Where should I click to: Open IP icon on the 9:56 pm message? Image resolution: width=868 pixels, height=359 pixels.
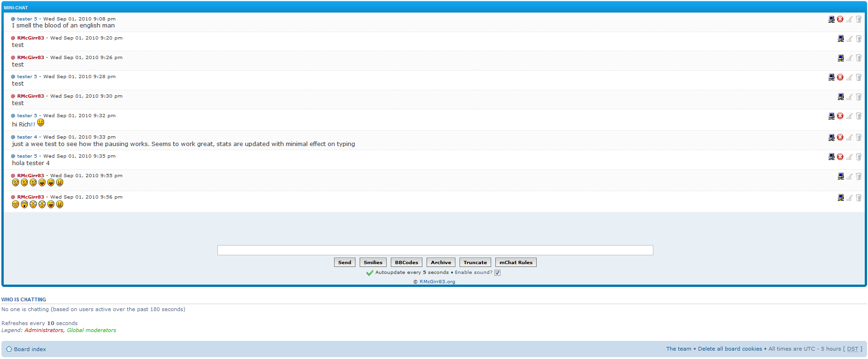pos(841,198)
